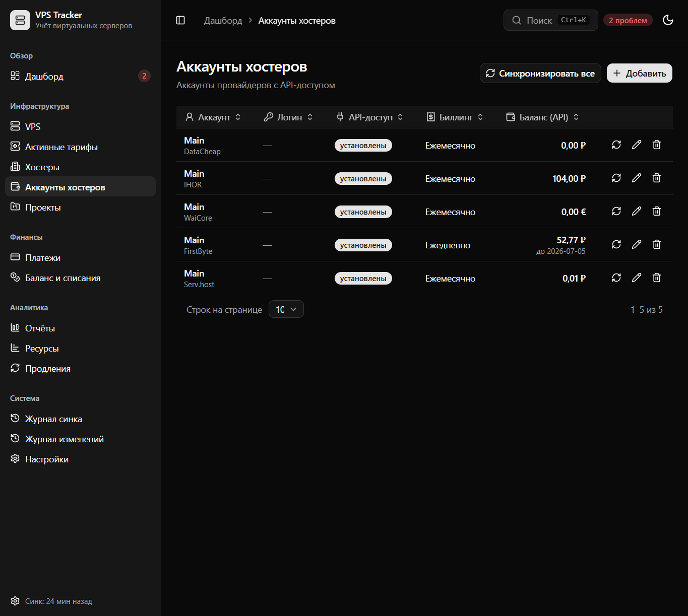Click Синхронизировать все button

(540, 73)
